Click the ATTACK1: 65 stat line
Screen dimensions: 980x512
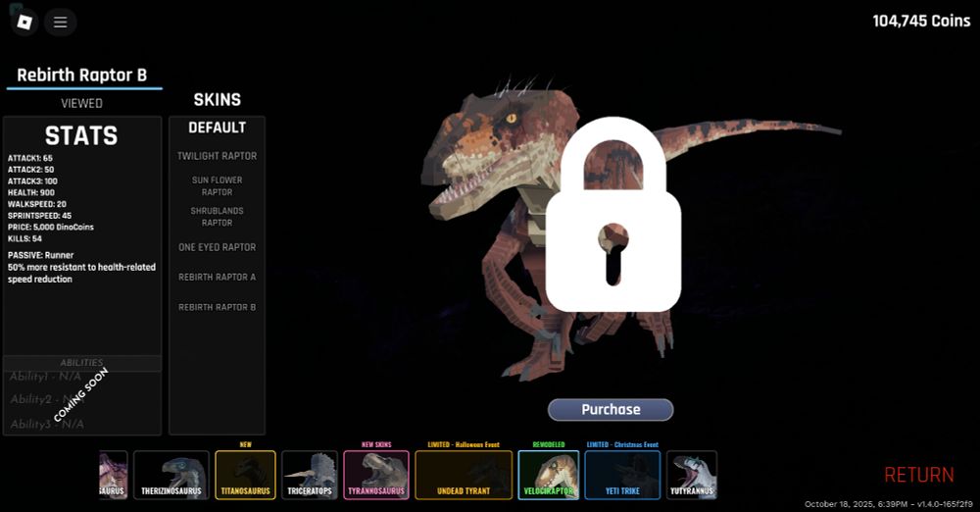(30, 158)
